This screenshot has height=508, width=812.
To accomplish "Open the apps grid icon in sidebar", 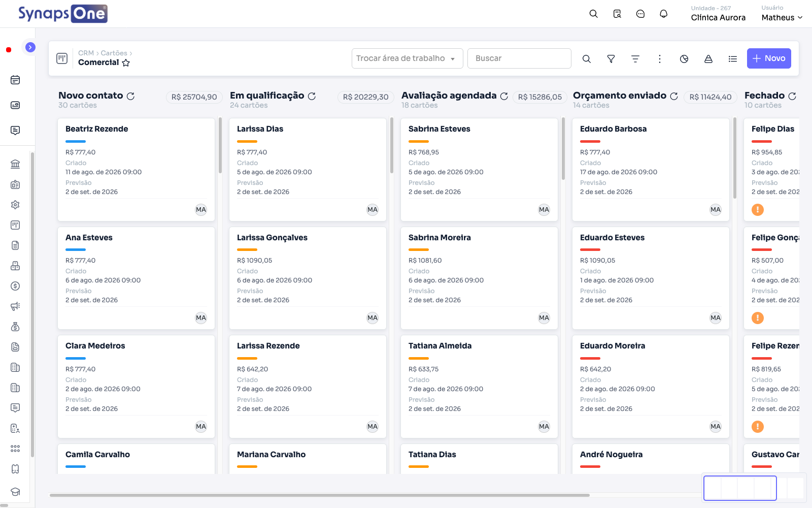I will (15, 449).
